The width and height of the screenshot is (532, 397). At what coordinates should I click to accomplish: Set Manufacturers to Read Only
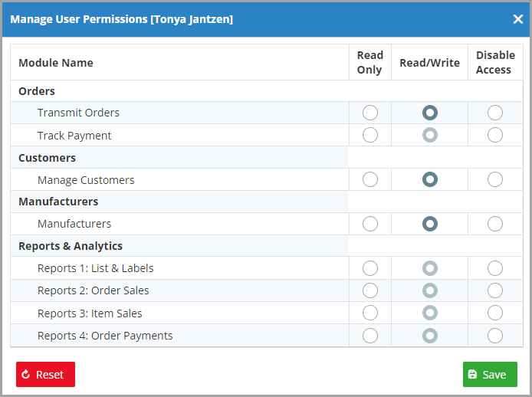point(369,224)
